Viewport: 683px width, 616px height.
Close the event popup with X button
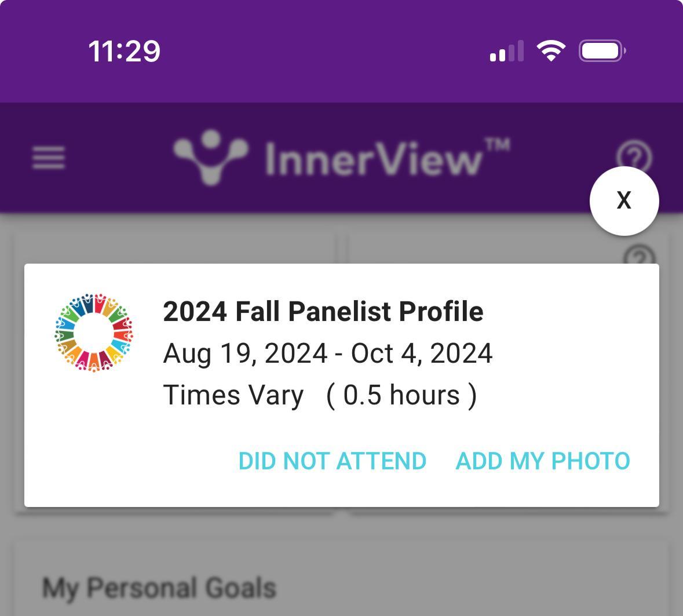tap(624, 201)
